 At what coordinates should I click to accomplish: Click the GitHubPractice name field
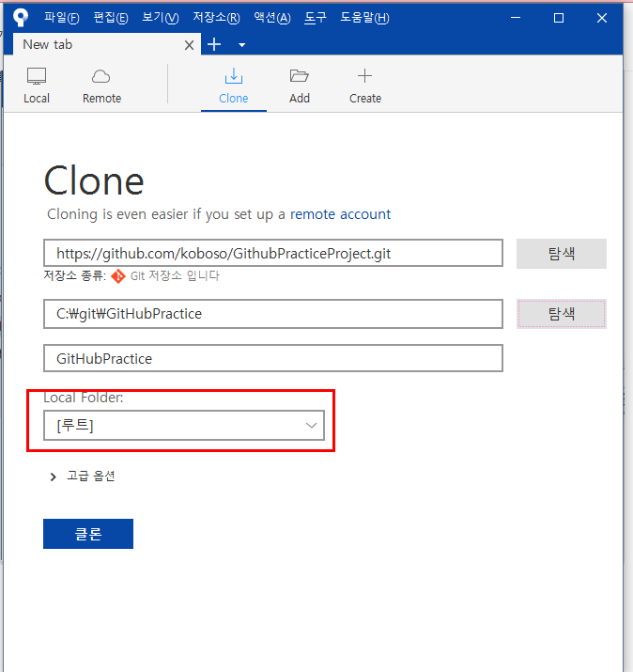click(x=273, y=358)
